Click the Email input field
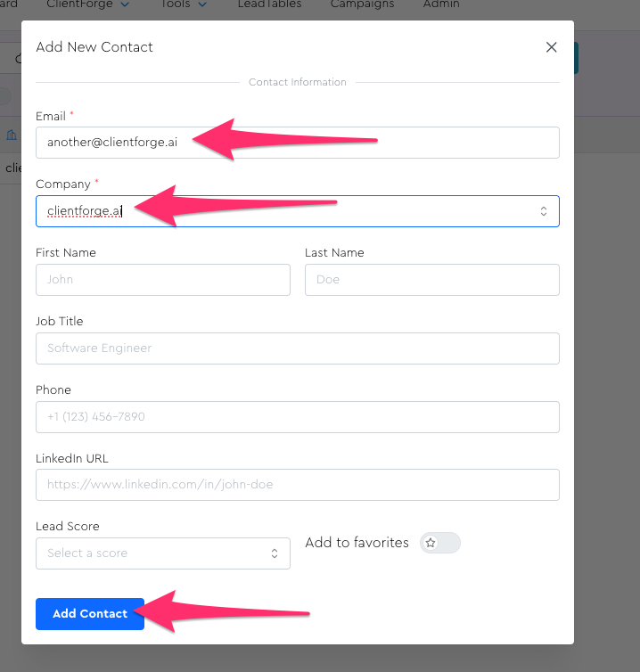 298,143
